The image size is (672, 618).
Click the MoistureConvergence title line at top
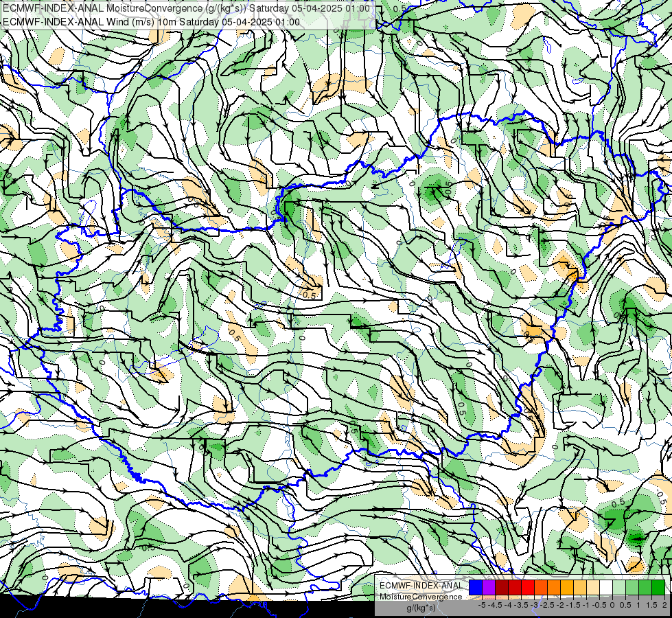coord(187,8)
